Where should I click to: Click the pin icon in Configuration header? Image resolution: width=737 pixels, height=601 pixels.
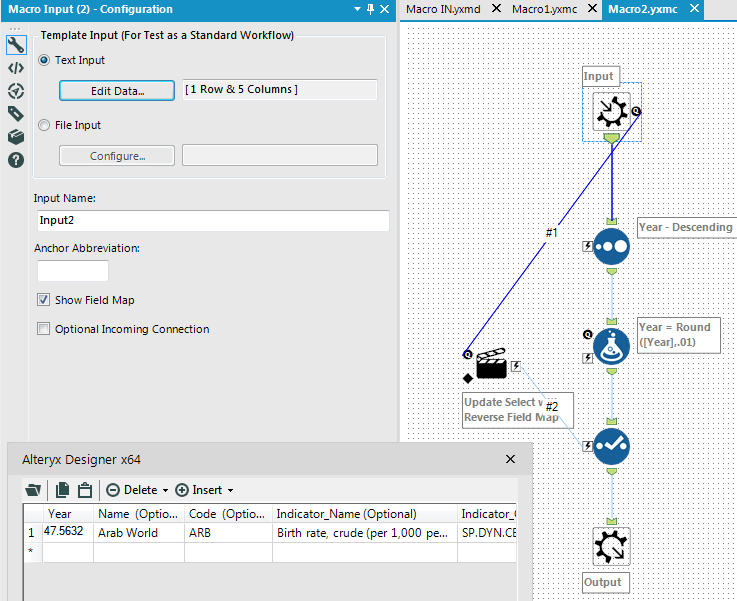click(370, 9)
